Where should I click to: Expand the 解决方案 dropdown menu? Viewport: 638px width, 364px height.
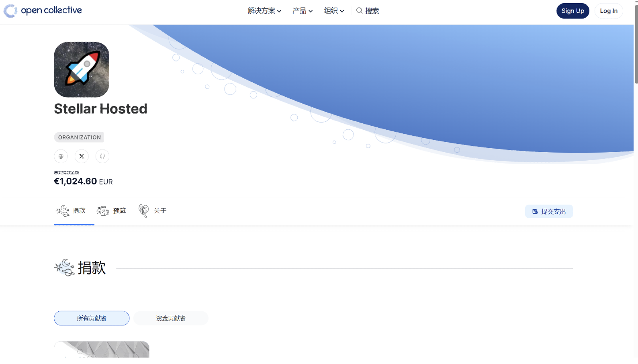tap(264, 11)
